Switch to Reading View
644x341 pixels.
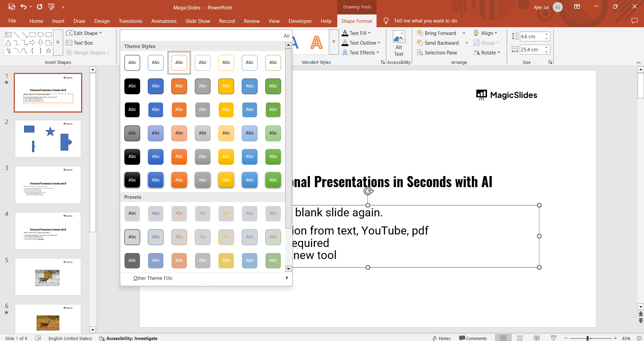pyautogui.click(x=537, y=338)
